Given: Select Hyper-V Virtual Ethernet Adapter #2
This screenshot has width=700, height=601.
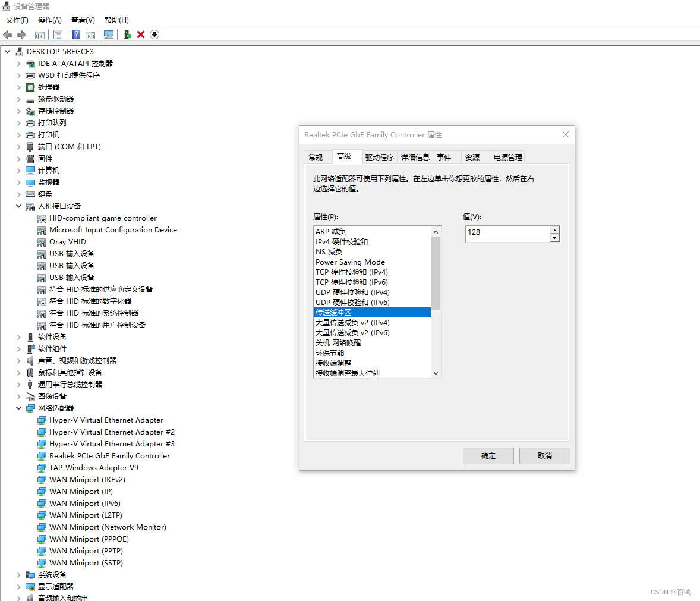Looking at the screenshot, I should coord(112,432).
